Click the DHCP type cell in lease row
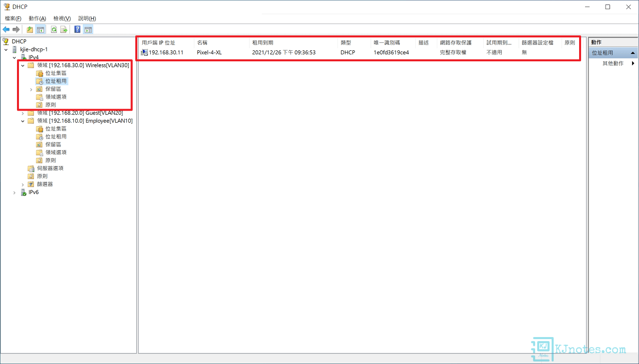The height and width of the screenshot is (364, 639). pyautogui.click(x=347, y=52)
